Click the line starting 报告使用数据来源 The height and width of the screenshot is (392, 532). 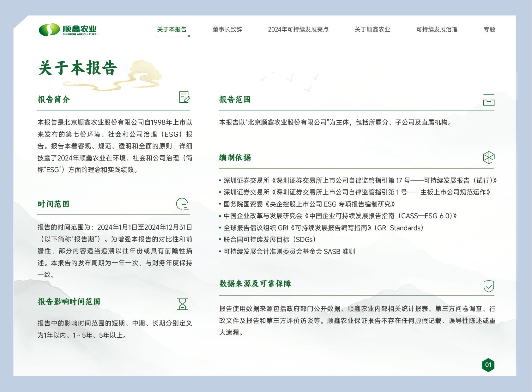coord(357,309)
